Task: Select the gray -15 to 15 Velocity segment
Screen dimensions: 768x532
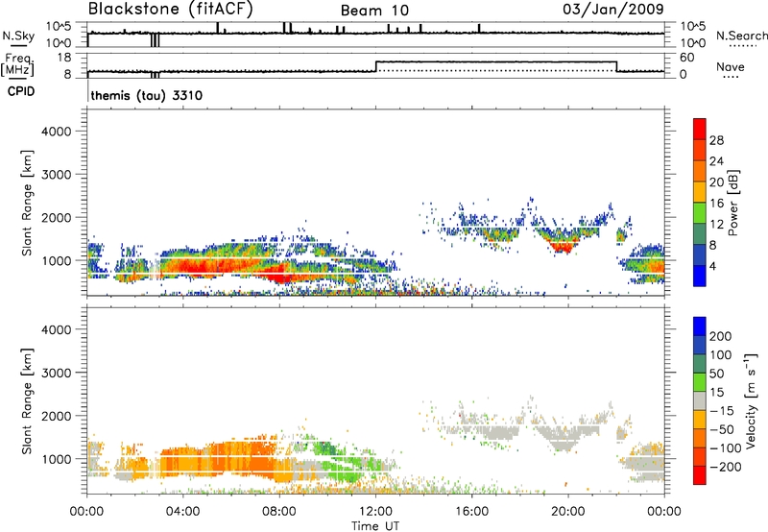Action: click(x=700, y=400)
